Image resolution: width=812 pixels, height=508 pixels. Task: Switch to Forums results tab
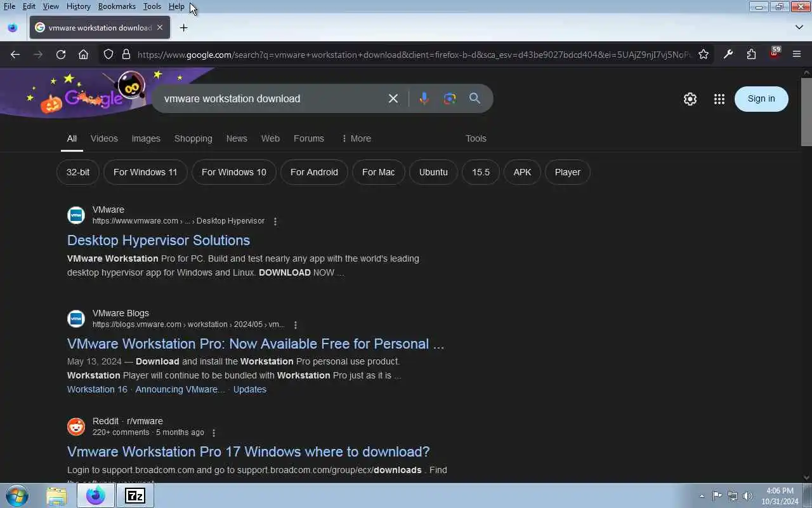pyautogui.click(x=309, y=138)
